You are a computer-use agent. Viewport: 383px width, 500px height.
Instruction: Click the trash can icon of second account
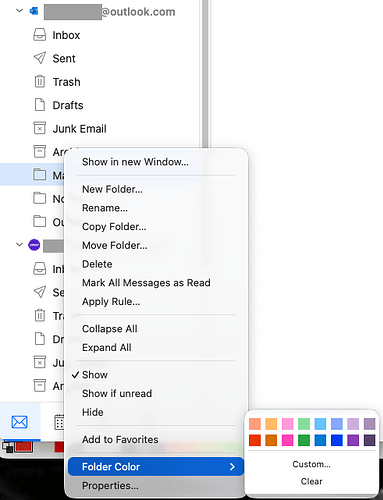[x=40, y=315]
